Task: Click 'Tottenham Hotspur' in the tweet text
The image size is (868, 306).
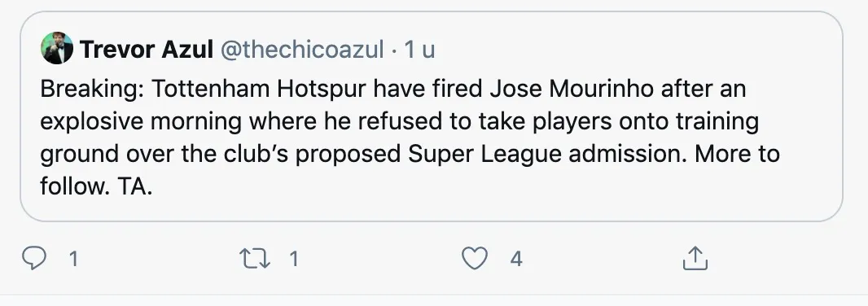Action: pyautogui.click(x=258, y=89)
